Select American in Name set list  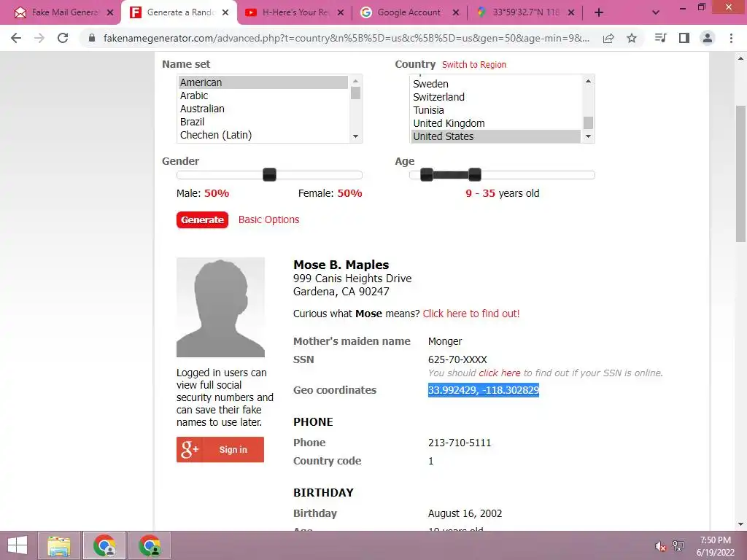tap(263, 82)
